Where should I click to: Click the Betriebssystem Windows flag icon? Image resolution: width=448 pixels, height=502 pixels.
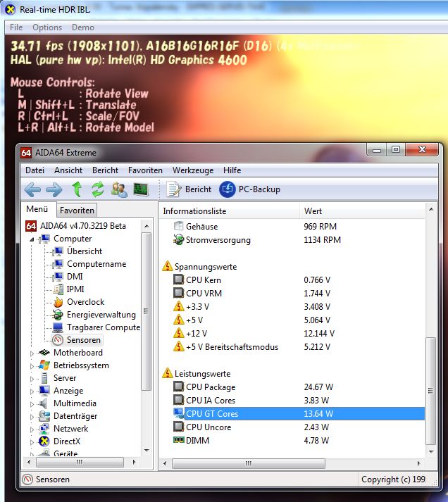click(44, 365)
